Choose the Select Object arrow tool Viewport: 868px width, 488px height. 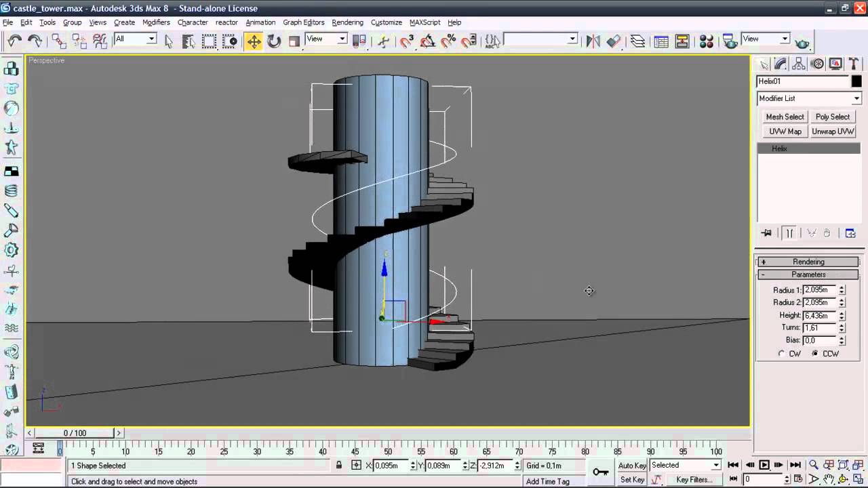pyautogui.click(x=169, y=41)
